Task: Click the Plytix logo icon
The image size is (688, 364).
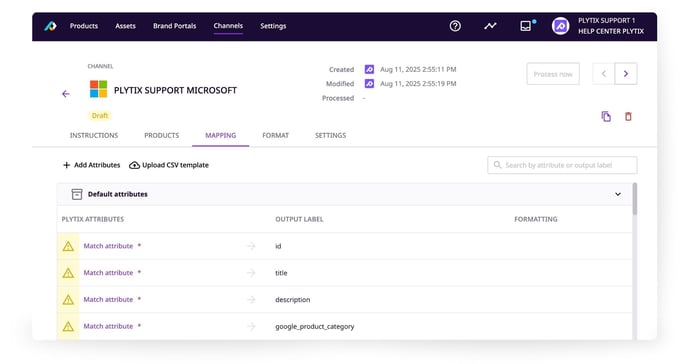Action: pyautogui.click(x=50, y=26)
